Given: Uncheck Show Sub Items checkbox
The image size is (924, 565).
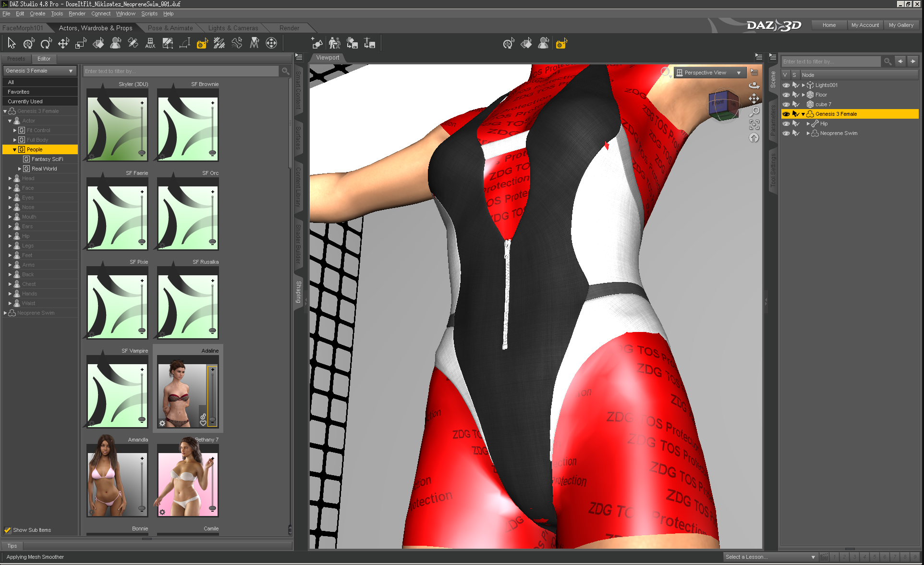Looking at the screenshot, I should 8,530.
